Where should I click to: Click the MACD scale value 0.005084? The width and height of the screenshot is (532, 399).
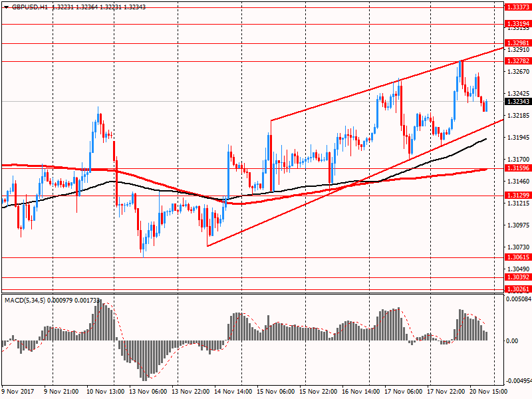519,299
